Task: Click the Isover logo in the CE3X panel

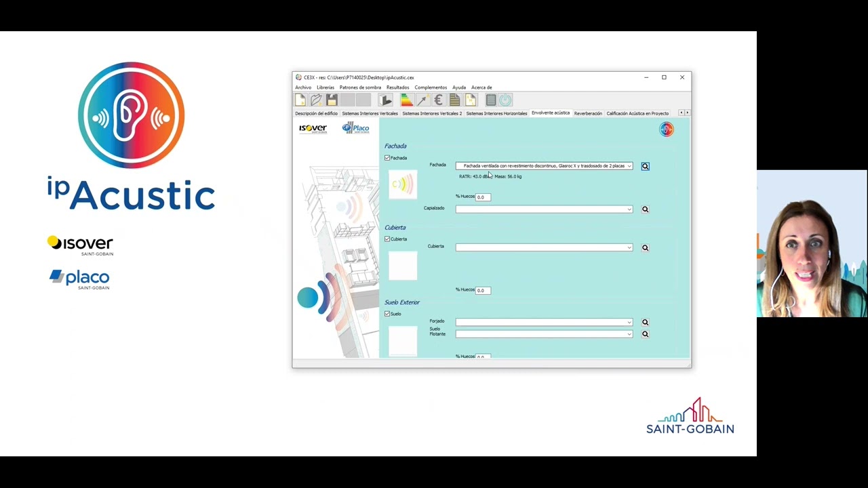Action: [x=313, y=128]
